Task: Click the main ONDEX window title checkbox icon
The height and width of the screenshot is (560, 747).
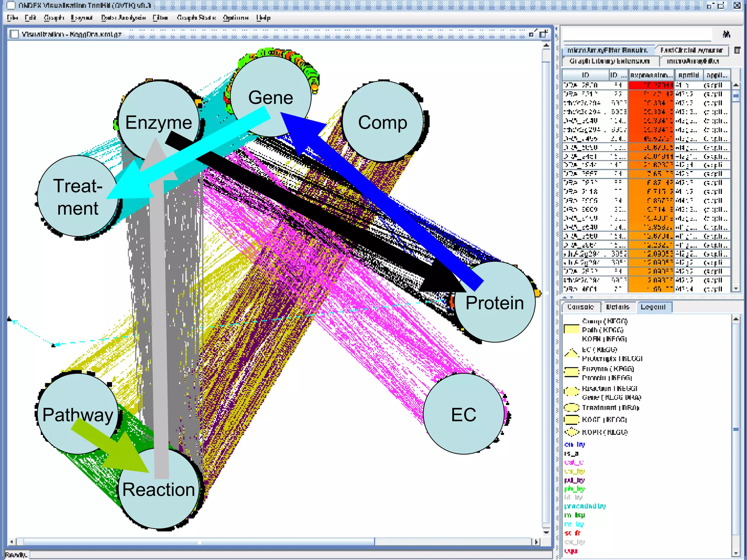Action: [x=11, y=5]
